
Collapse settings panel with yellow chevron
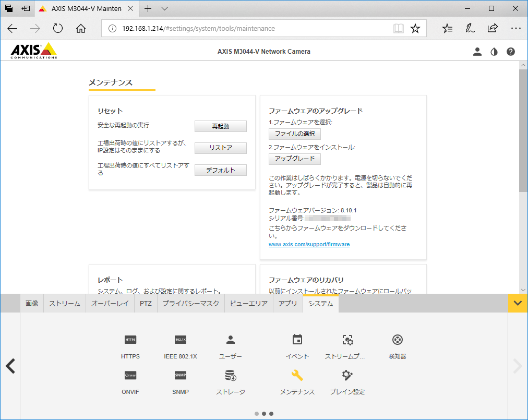point(518,303)
